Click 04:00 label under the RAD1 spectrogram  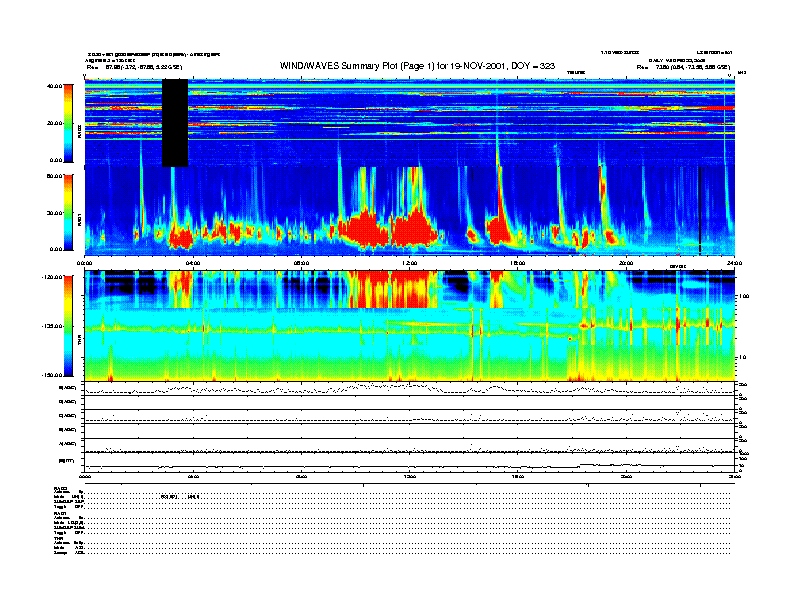click(x=193, y=263)
